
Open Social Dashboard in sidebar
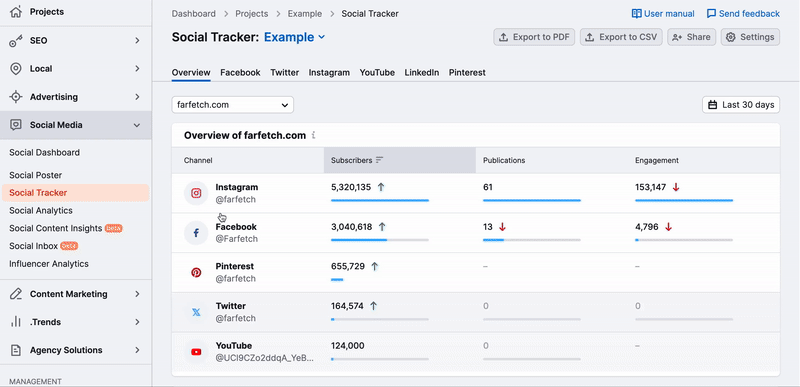click(x=44, y=152)
